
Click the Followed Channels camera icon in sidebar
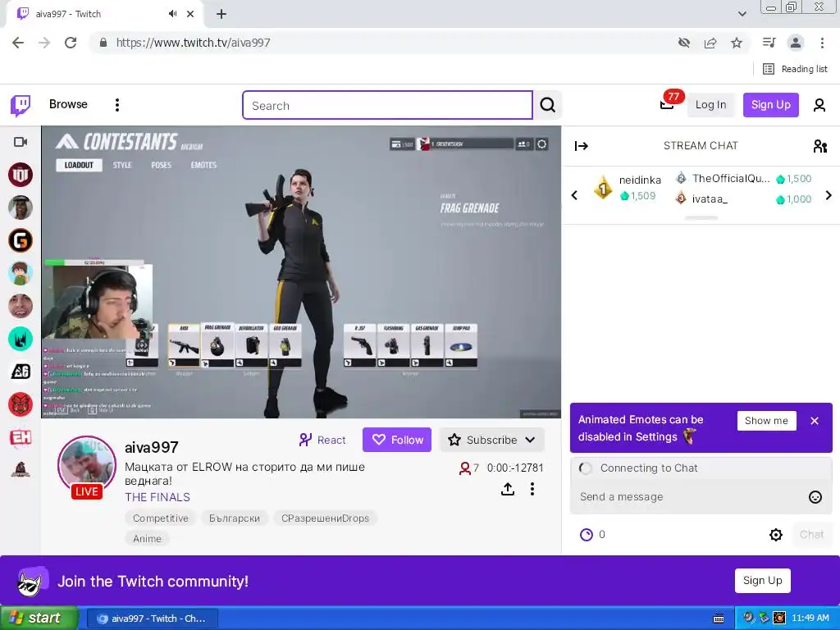21,142
